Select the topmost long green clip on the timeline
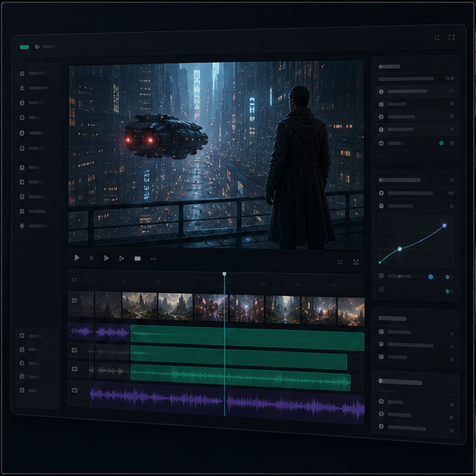 247,338
